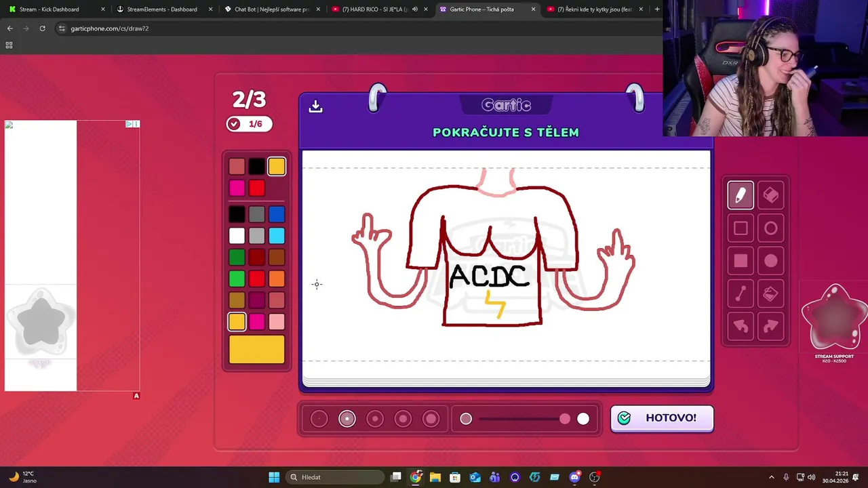Pick light blue from the main palette
Image resolution: width=868 pixels, height=488 pixels.
[277, 236]
